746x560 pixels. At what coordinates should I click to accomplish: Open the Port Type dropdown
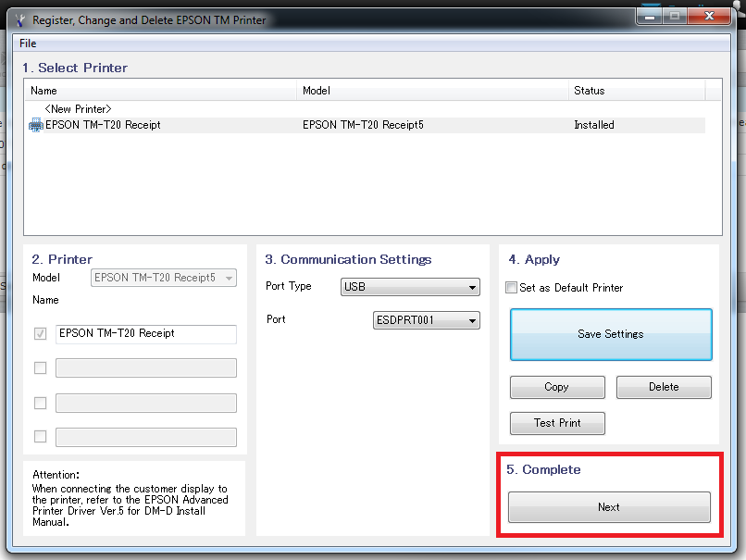[x=410, y=287]
